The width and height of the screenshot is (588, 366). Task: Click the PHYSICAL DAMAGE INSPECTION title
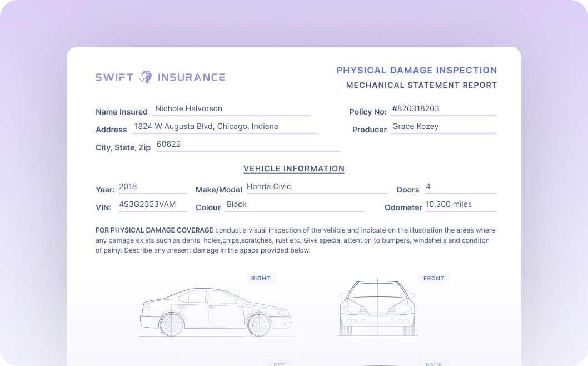(417, 70)
